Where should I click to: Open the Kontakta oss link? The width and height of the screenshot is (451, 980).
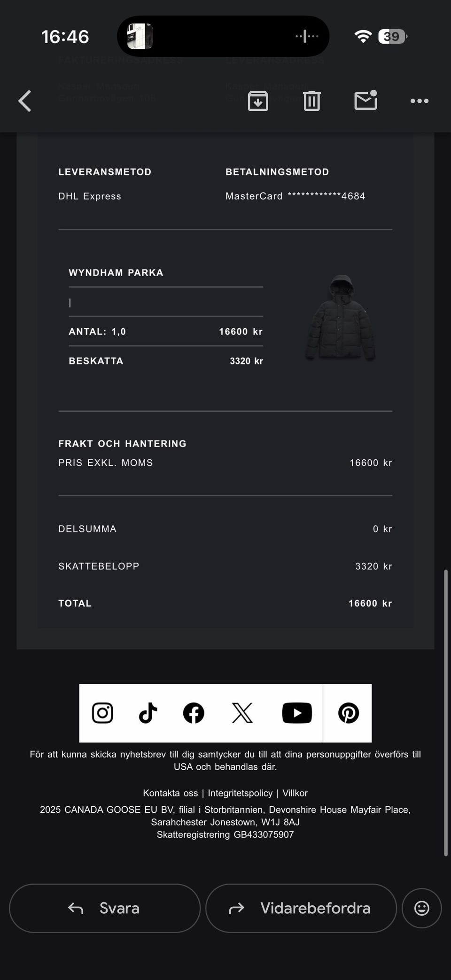tap(170, 793)
